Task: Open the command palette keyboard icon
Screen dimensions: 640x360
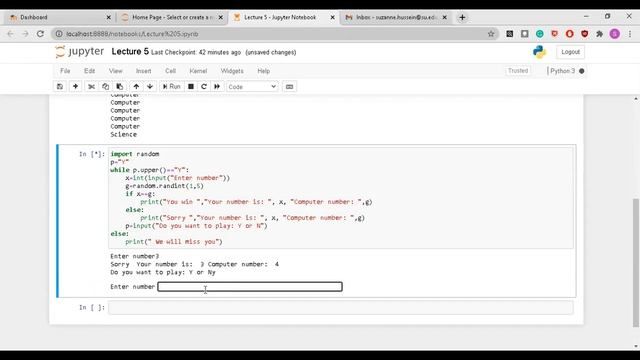Action: tap(289, 87)
